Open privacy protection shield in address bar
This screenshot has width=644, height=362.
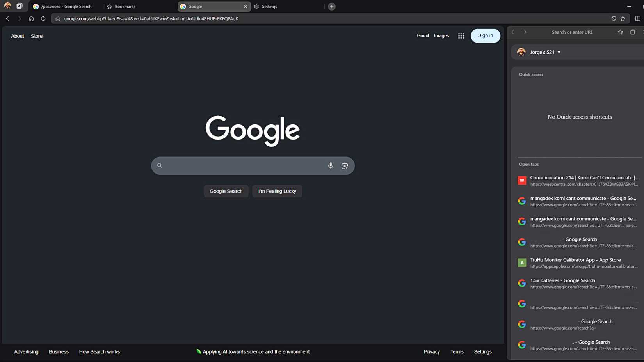[614, 18]
